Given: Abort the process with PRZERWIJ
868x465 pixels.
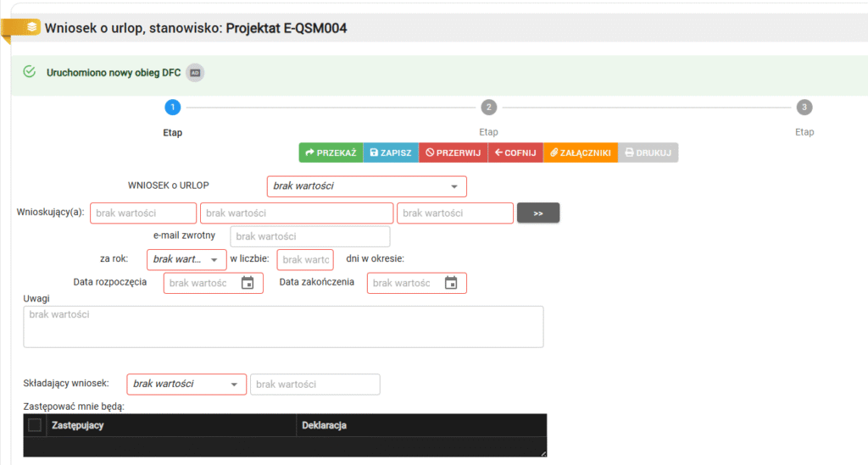Looking at the screenshot, I should (x=453, y=152).
